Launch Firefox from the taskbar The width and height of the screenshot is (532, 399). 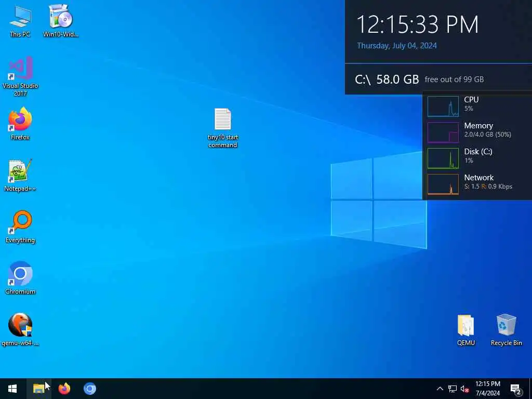(x=64, y=389)
